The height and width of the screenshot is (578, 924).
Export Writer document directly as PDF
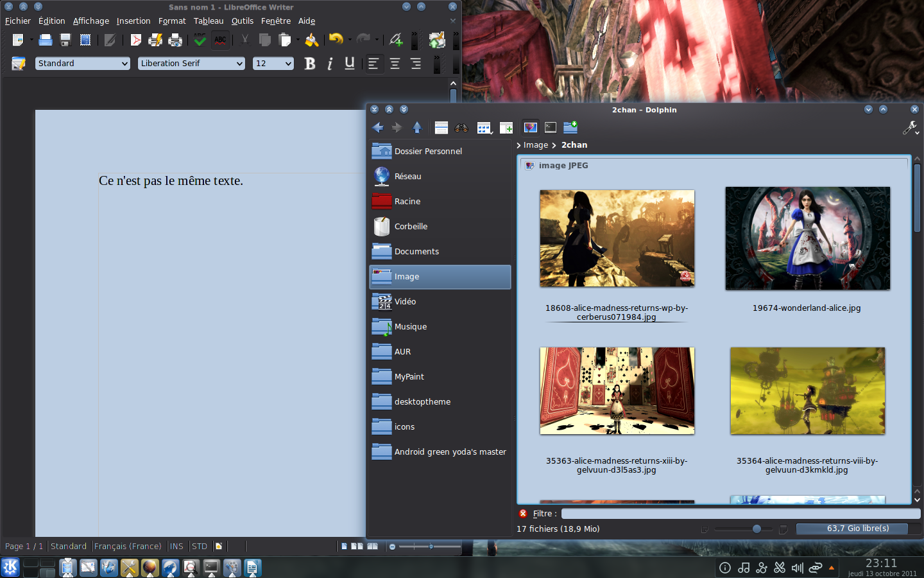coord(136,40)
